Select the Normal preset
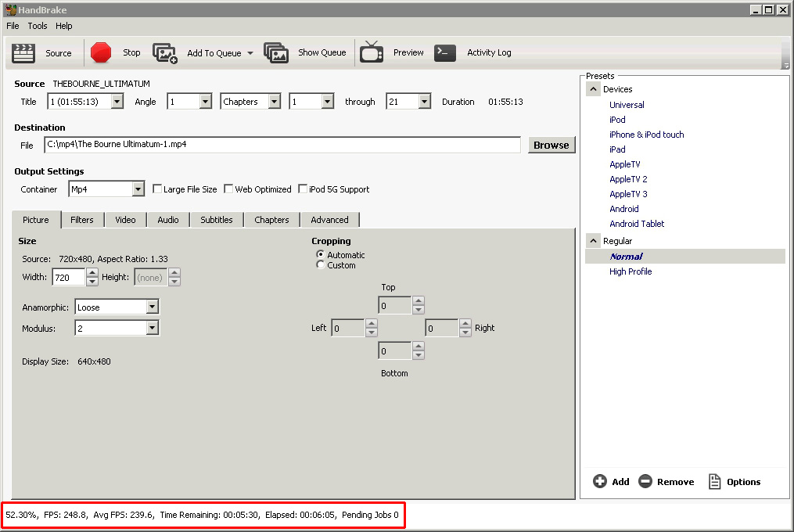 pos(685,257)
